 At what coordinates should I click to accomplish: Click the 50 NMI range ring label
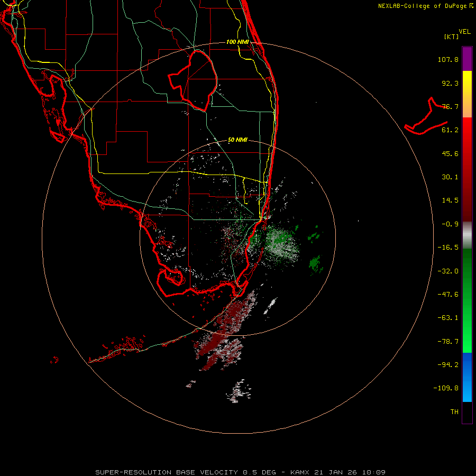tap(237, 140)
